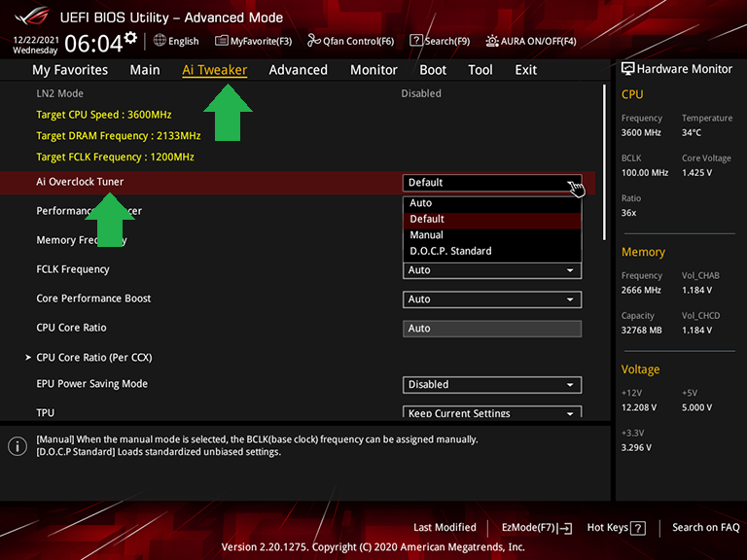Screen dimensions: 747x560
Task: Click the 06:04 clock display
Action: (x=93, y=44)
